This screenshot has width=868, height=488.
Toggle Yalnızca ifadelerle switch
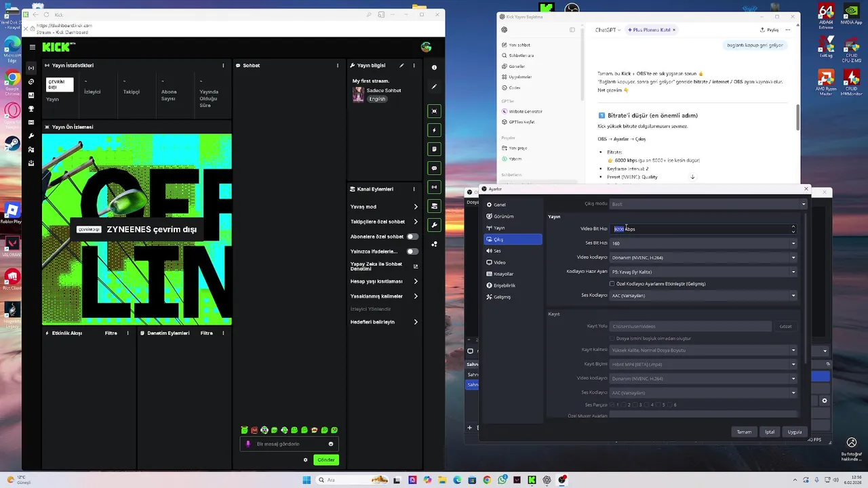(412, 251)
